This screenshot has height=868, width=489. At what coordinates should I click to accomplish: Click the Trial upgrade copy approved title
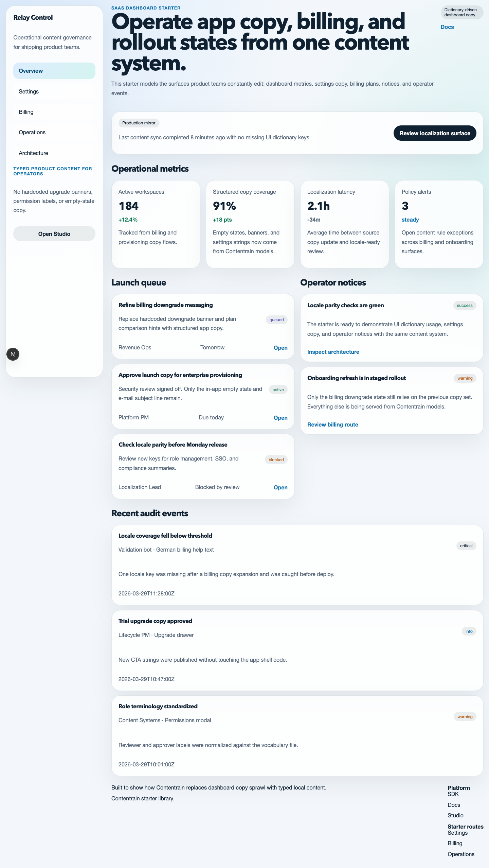(155, 621)
